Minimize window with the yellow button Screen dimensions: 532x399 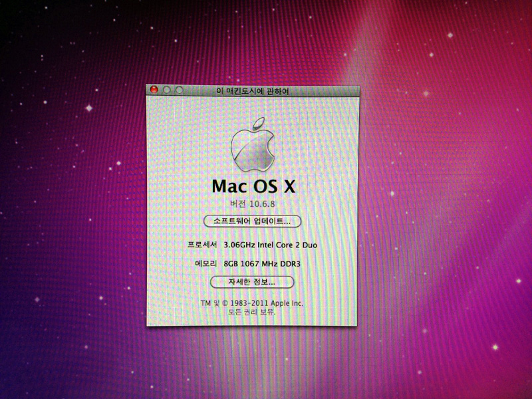167,90
